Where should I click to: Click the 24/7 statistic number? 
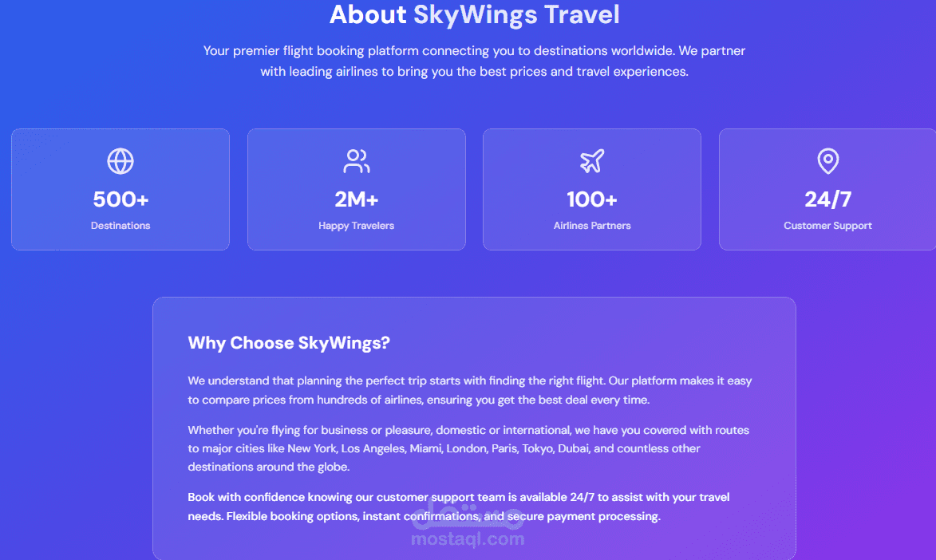(x=828, y=199)
